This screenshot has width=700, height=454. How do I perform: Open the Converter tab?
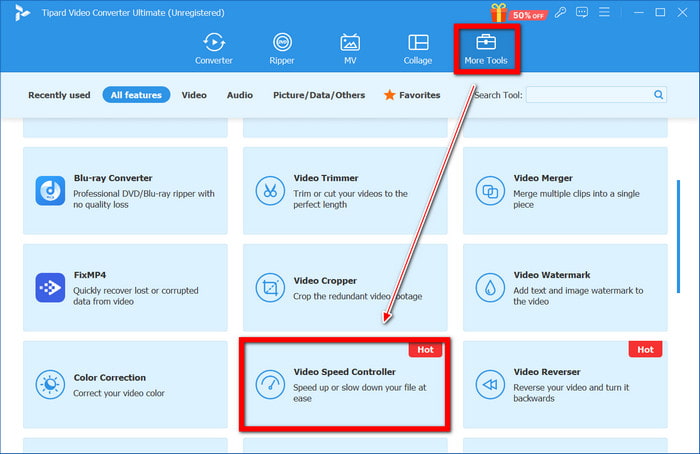point(212,48)
